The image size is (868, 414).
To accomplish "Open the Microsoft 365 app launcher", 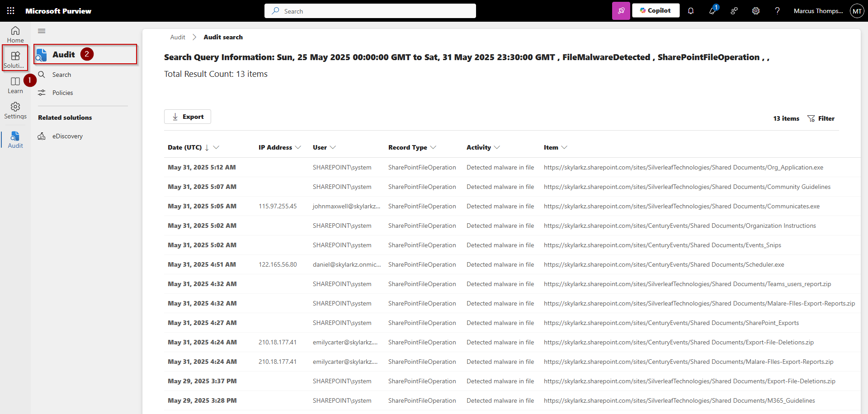I will 10,10.
